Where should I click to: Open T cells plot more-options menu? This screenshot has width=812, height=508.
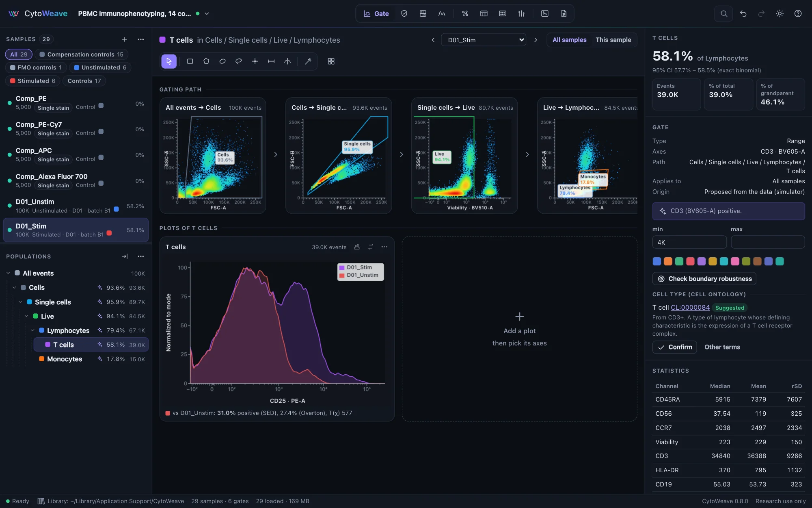coord(384,247)
